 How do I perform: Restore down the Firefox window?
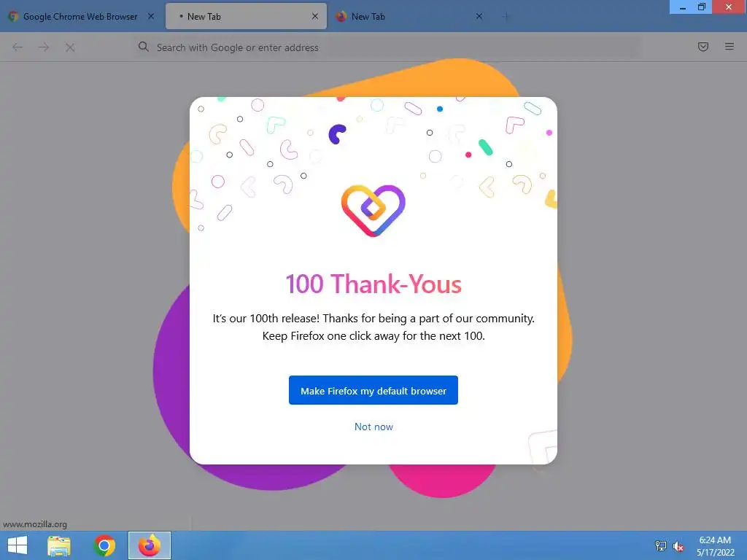pyautogui.click(x=702, y=7)
